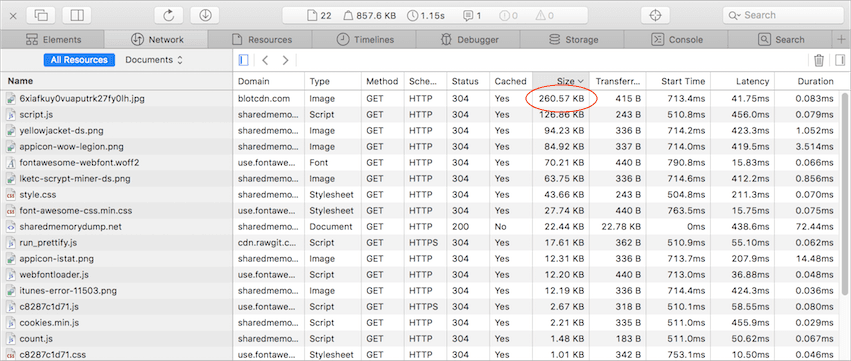The height and width of the screenshot is (361, 851).
Task: Click the 1.15s load time indicator
Action: pyautogui.click(x=426, y=16)
